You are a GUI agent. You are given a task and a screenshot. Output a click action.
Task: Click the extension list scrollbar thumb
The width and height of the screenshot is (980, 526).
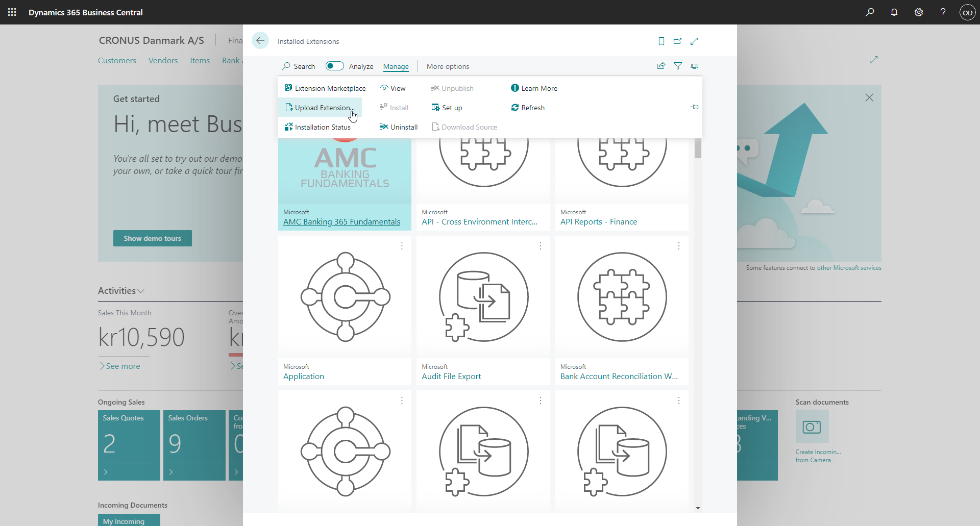[x=698, y=148]
